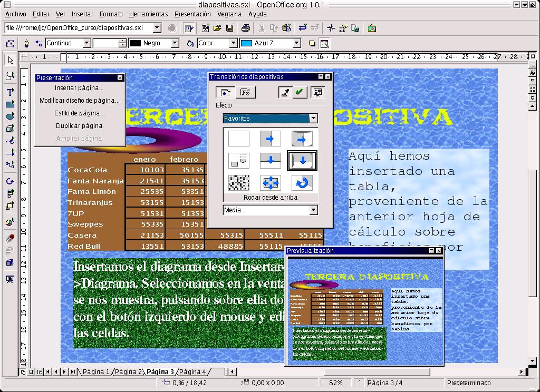Switch to the Página 2 tab

coord(128,372)
